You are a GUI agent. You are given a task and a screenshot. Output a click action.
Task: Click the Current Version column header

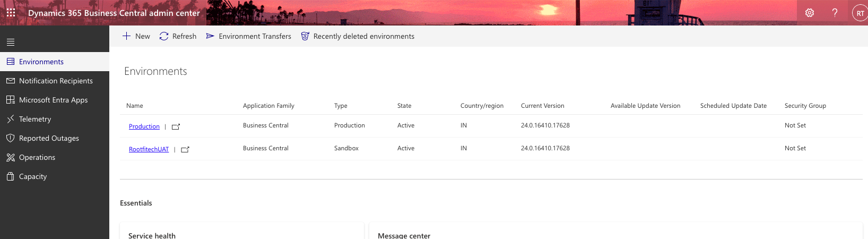point(543,106)
